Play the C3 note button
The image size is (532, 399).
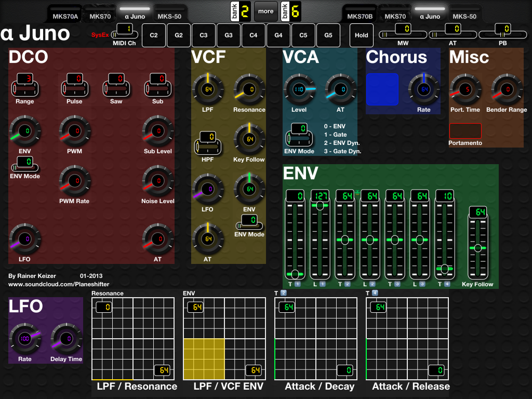tap(204, 35)
